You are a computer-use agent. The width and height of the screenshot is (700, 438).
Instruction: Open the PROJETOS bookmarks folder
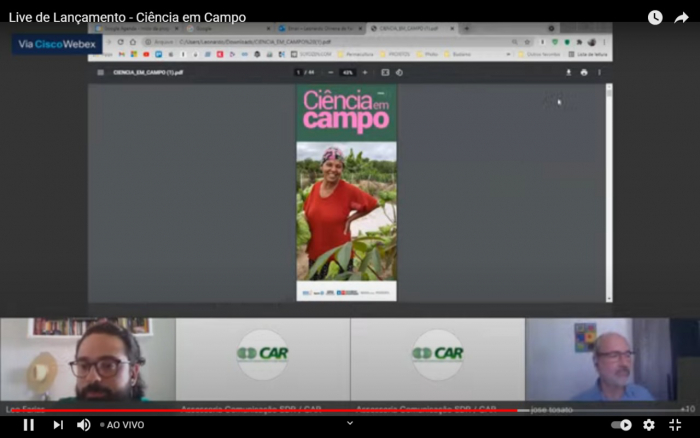tap(395, 54)
